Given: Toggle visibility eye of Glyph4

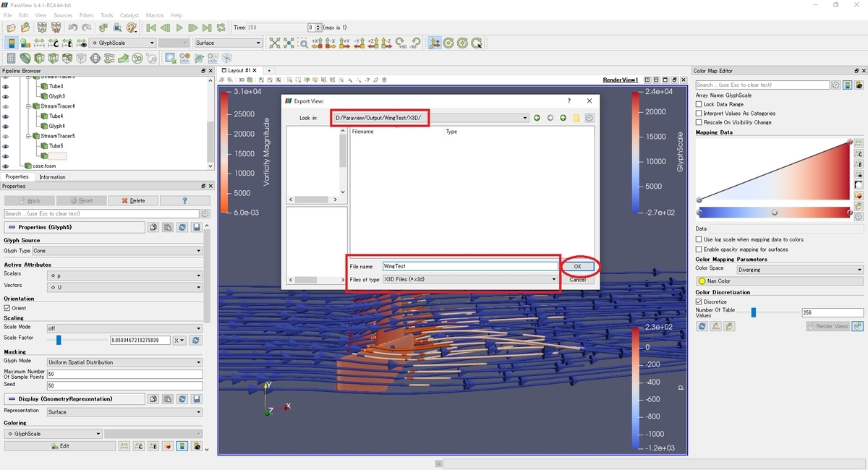Looking at the screenshot, I should click(6, 126).
